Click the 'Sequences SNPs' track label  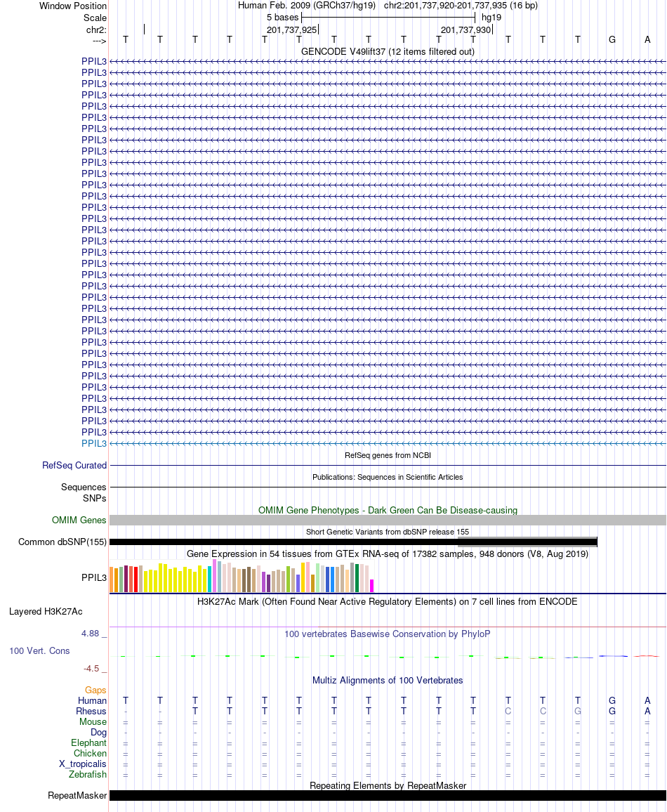[x=84, y=492]
